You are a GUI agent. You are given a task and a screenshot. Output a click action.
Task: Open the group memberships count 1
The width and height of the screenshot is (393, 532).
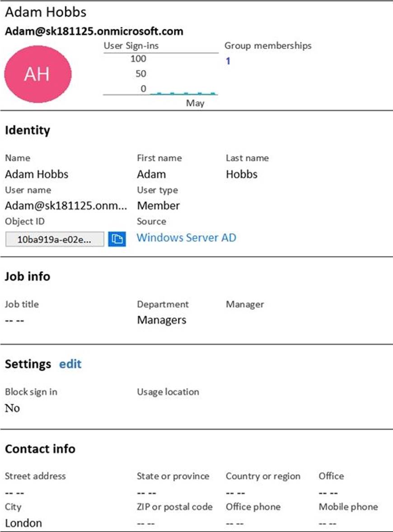(228, 61)
